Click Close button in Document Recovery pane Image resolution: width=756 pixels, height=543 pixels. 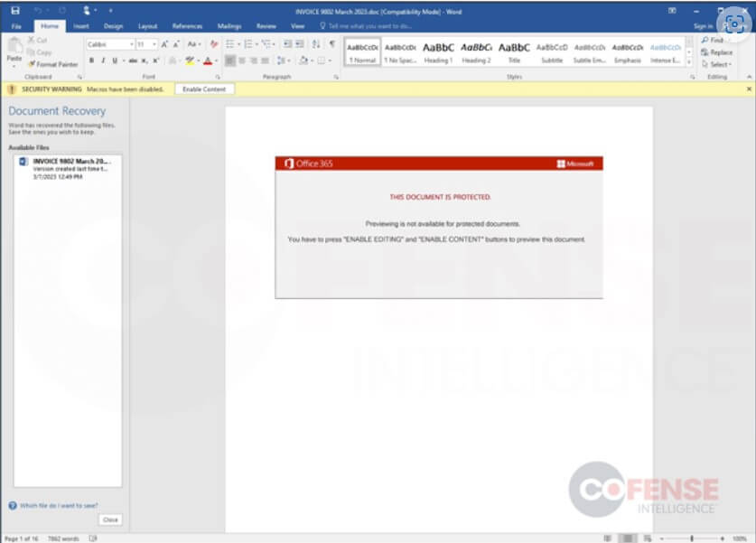click(110, 520)
